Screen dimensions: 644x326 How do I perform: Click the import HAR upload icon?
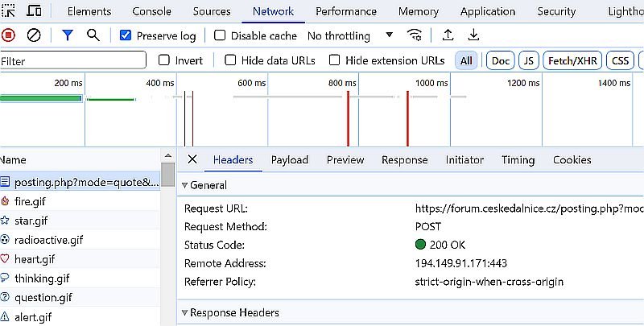[448, 35]
